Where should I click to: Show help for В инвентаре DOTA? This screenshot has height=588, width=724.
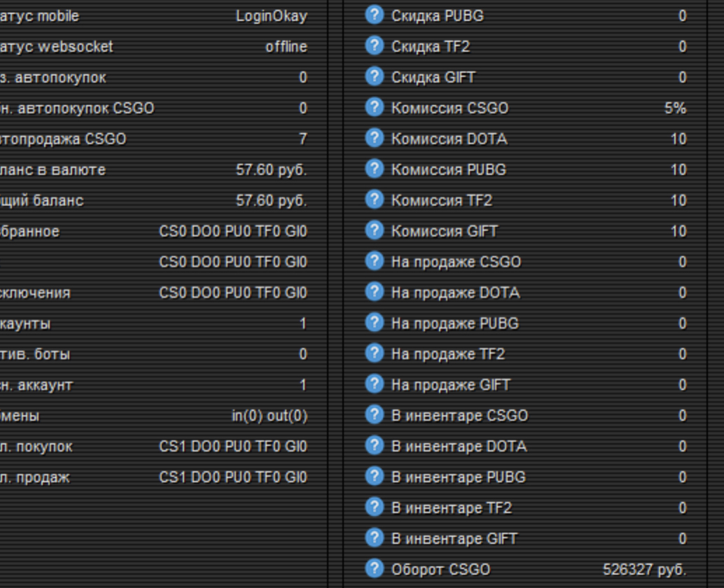click(375, 445)
